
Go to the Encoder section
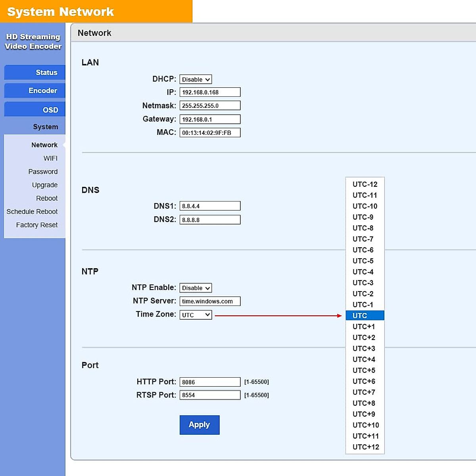coord(35,91)
